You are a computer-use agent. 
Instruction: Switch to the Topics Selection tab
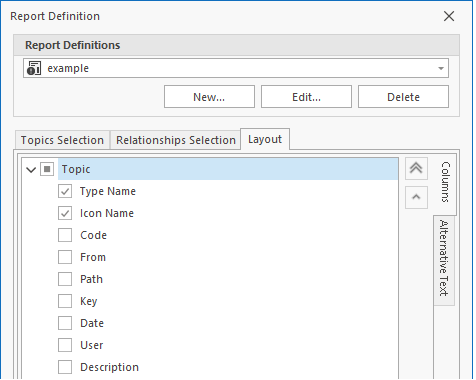click(62, 140)
